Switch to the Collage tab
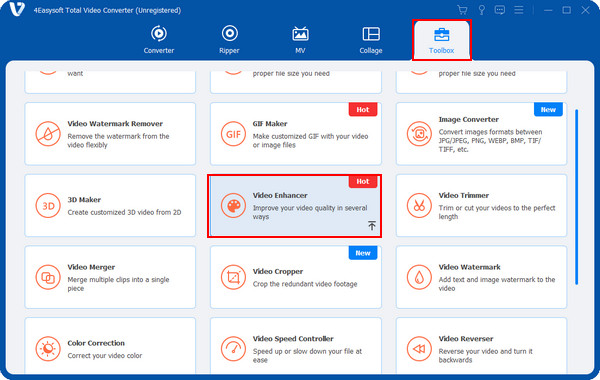Screen dimensions: 600x380 point(371,40)
